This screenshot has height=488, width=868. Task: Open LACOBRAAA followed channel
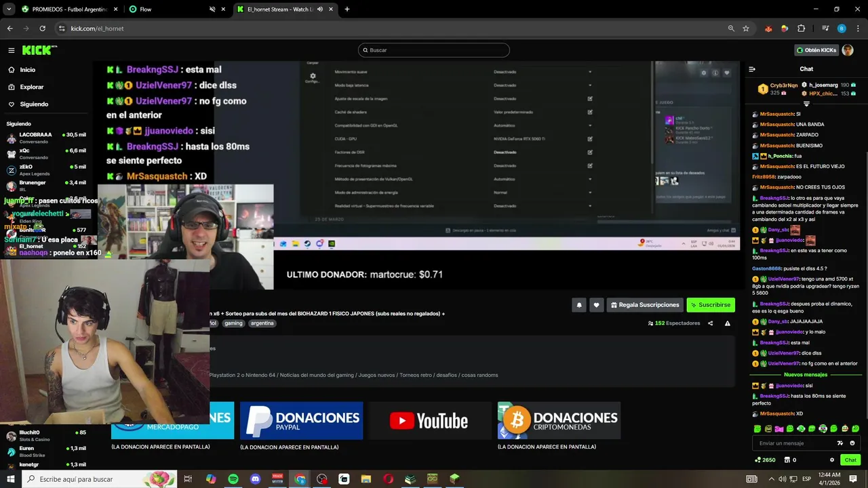pos(46,138)
